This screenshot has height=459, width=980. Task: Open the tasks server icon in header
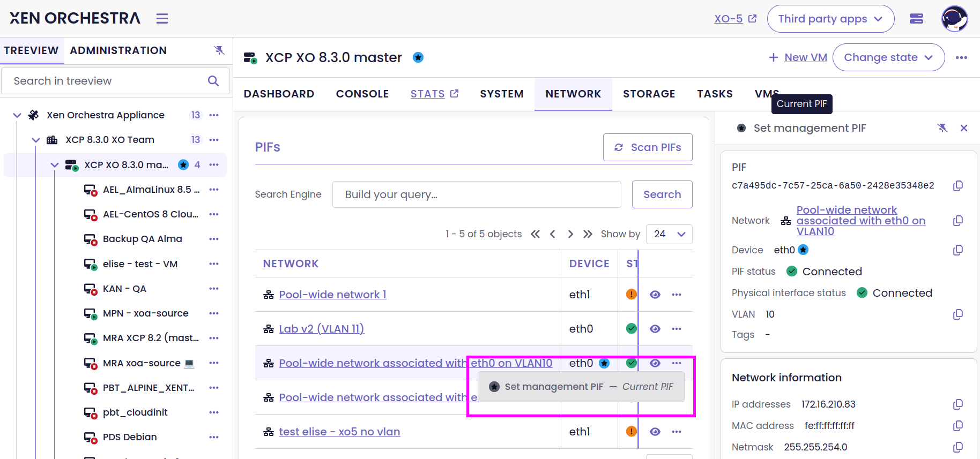tap(916, 19)
